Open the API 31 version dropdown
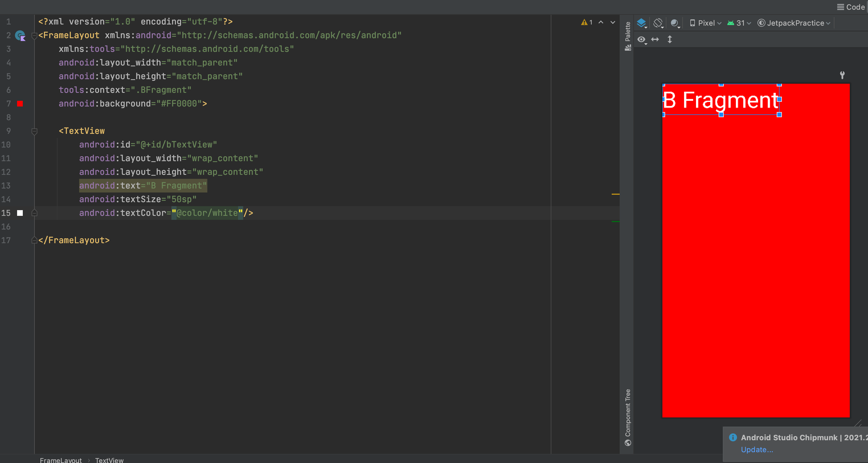 (739, 23)
